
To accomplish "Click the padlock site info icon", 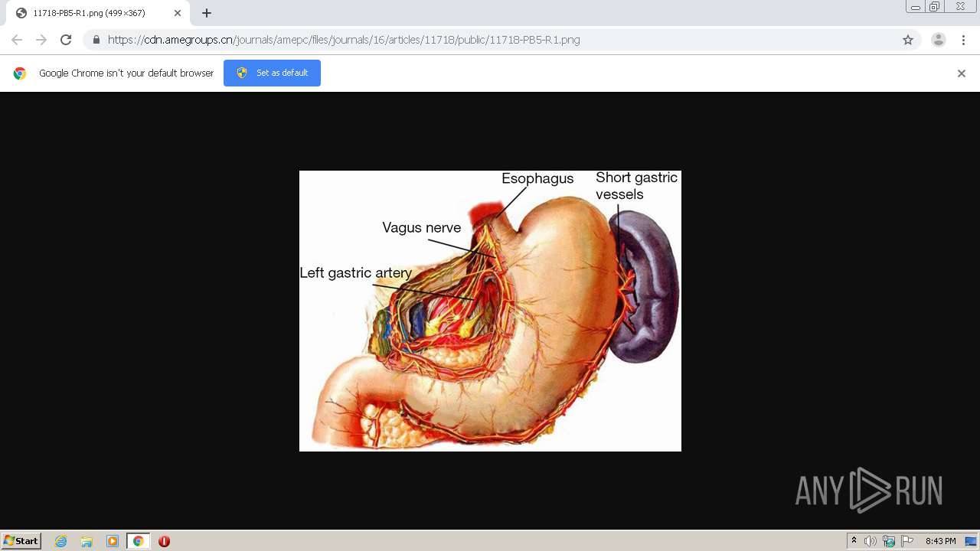I will 96,40.
